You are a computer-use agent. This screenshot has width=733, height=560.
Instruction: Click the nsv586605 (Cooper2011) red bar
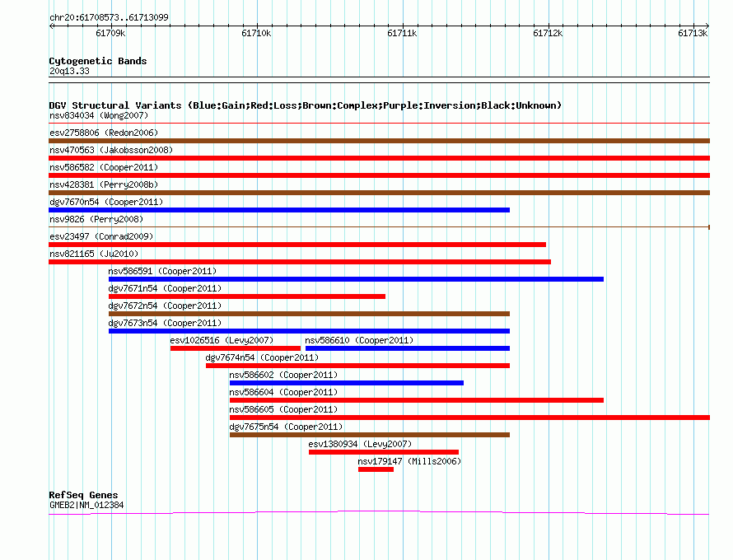469,418
